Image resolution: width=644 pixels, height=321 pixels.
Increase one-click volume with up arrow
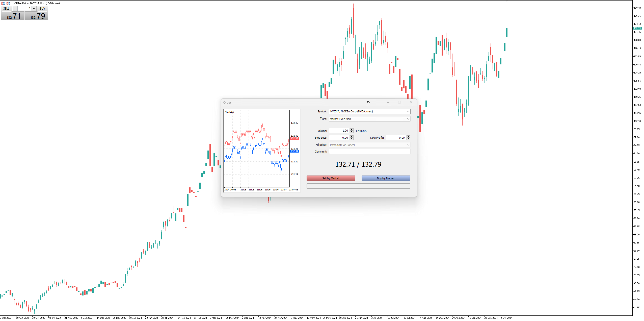coord(34,8)
